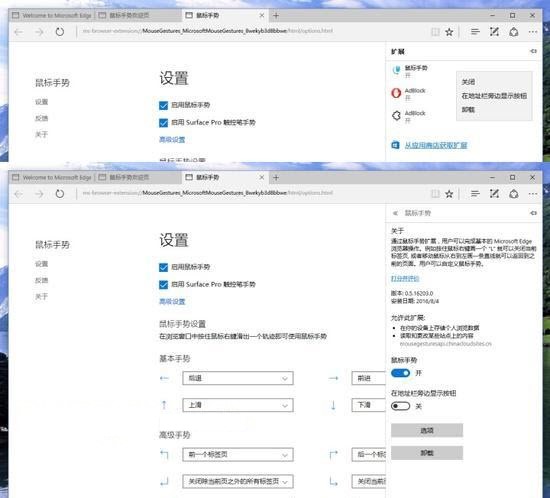Click the back arrow in the bottom window toolbar

pos(19,194)
